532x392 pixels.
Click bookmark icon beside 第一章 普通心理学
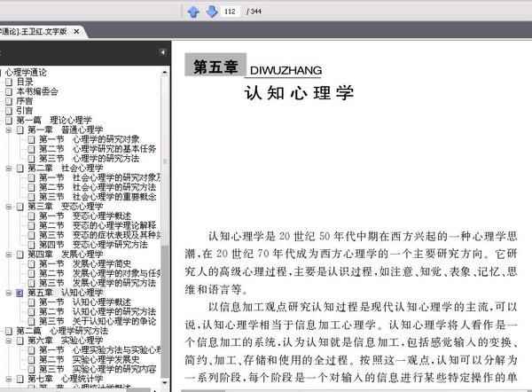click(20, 130)
